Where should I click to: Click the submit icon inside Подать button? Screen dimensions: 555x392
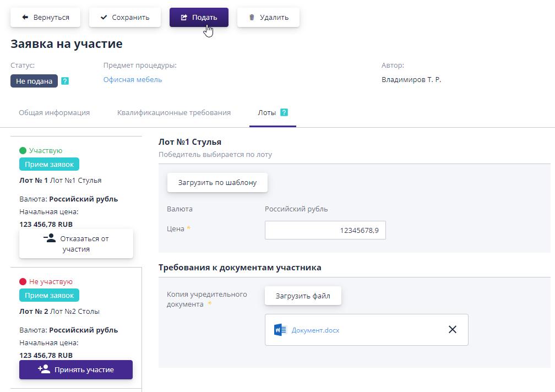[183, 17]
